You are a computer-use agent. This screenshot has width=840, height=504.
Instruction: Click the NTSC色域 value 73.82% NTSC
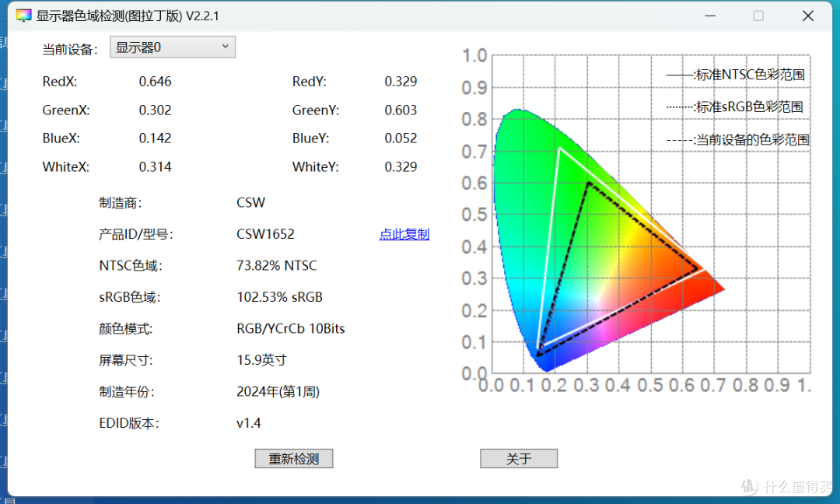click(x=276, y=265)
